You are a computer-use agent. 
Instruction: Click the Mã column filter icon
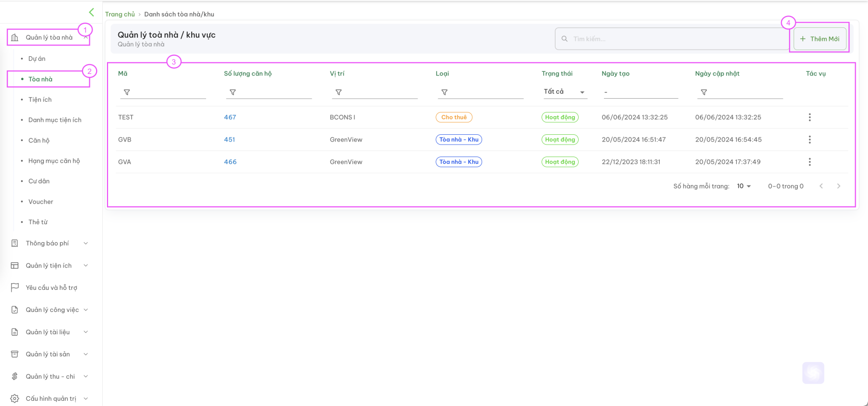coord(127,92)
